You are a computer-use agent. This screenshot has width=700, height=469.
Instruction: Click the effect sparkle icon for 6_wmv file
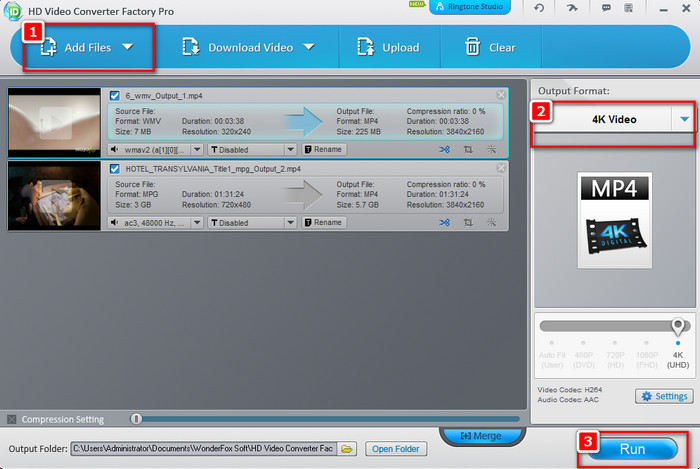[x=492, y=149]
